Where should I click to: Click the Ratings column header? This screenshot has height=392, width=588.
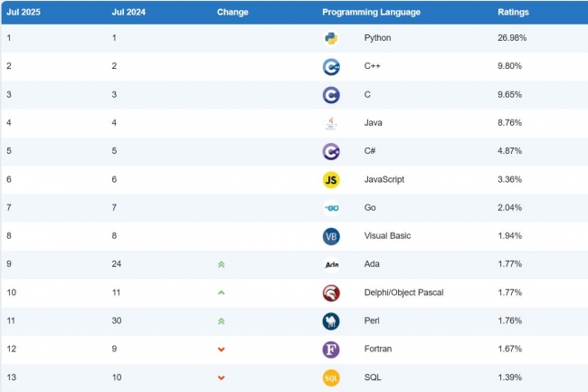click(513, 12)
